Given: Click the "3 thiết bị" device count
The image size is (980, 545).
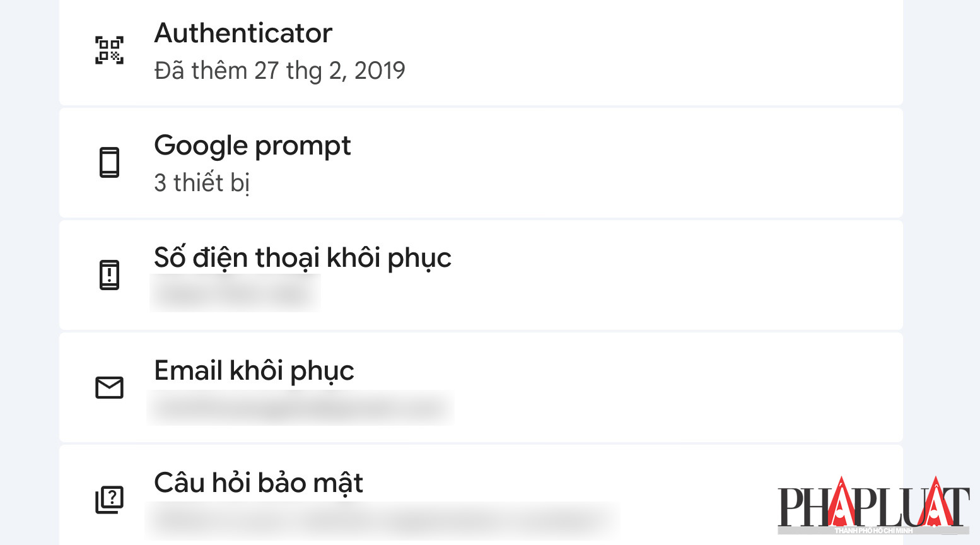Looking at the screenshot, I should click(x=202, y=183).
